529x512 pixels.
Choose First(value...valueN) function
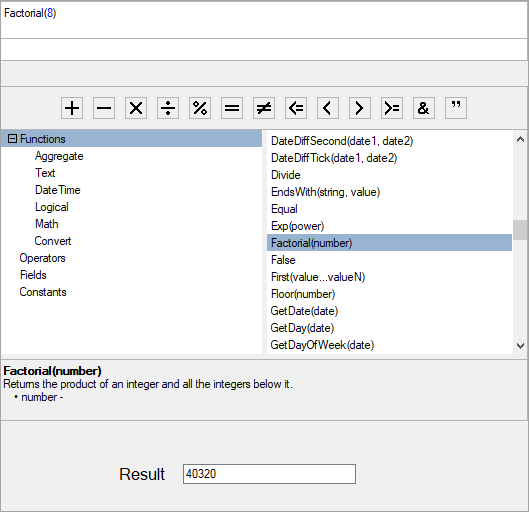pos(389,277)
